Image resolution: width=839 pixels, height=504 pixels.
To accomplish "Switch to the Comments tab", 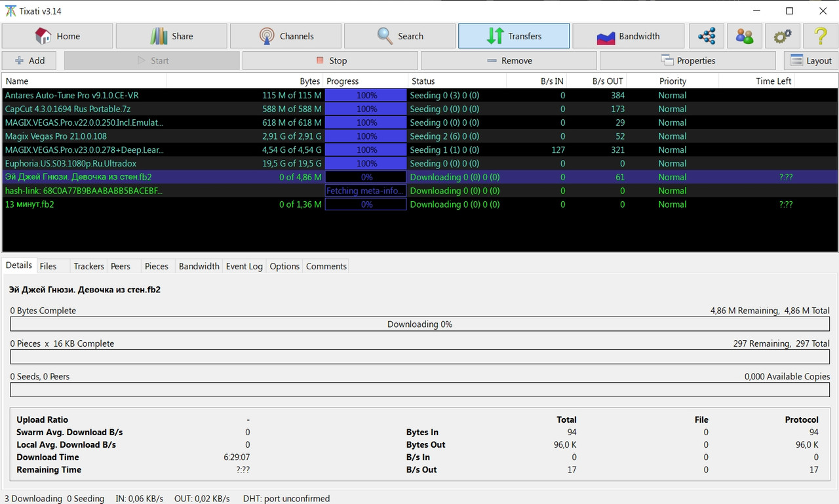I will point(326,266).
